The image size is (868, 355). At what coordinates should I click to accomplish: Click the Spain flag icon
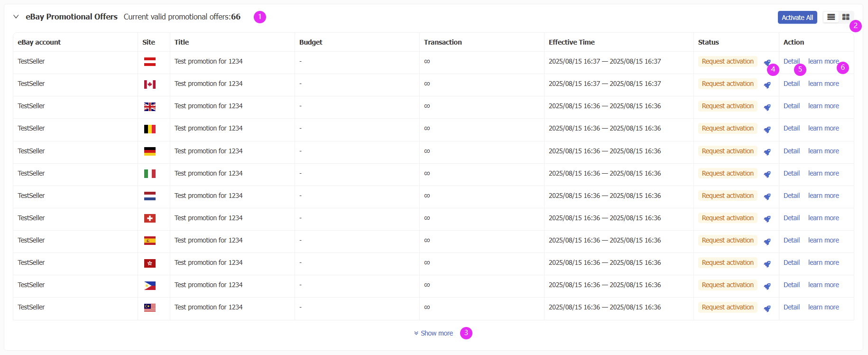click(x=150, y=241)
